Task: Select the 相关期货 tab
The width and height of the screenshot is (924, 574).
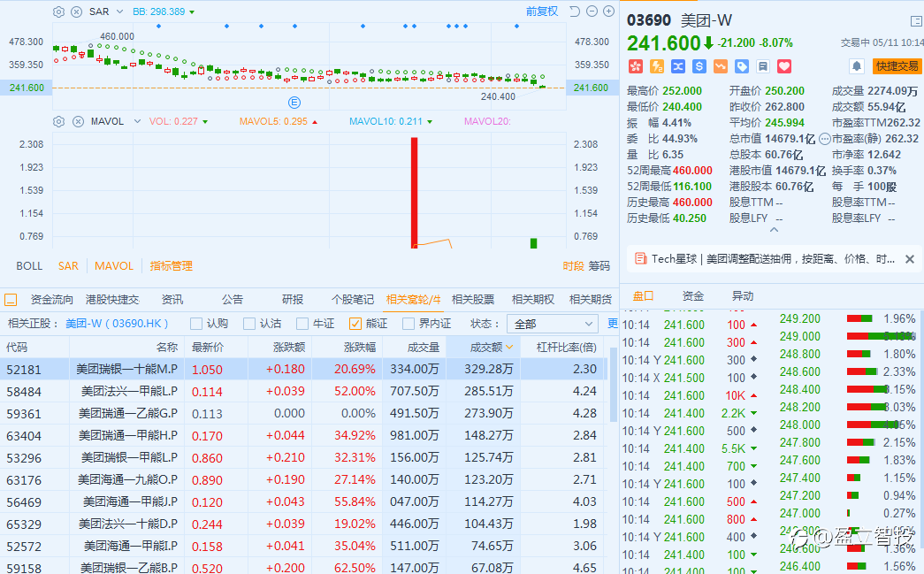Action: pyautogui.click(x=591, y=300)
